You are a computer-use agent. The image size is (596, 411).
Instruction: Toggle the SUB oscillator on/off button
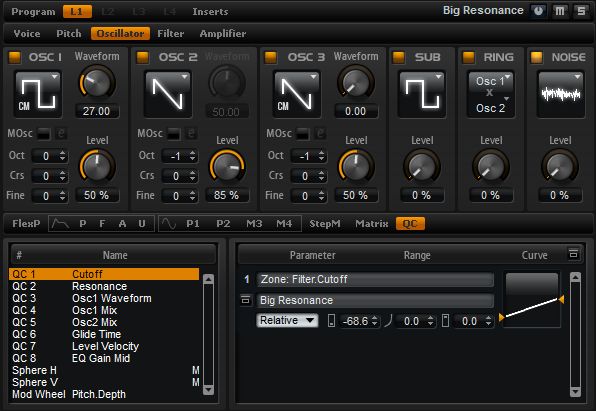coord(399,57)
